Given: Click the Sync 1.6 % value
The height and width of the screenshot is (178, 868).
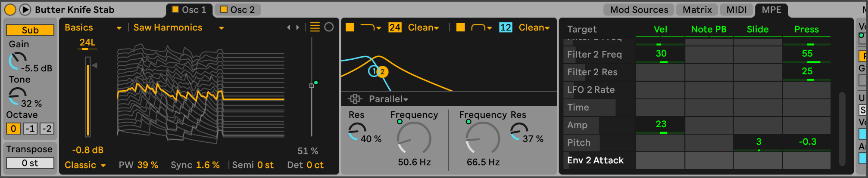Looking at the screenshot, I should pyautogui.click(x=208, y=165).
